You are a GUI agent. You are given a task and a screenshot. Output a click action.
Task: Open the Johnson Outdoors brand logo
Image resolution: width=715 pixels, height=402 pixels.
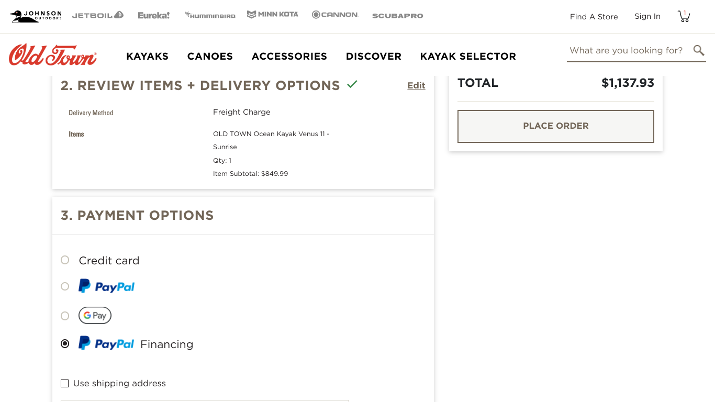36,16
